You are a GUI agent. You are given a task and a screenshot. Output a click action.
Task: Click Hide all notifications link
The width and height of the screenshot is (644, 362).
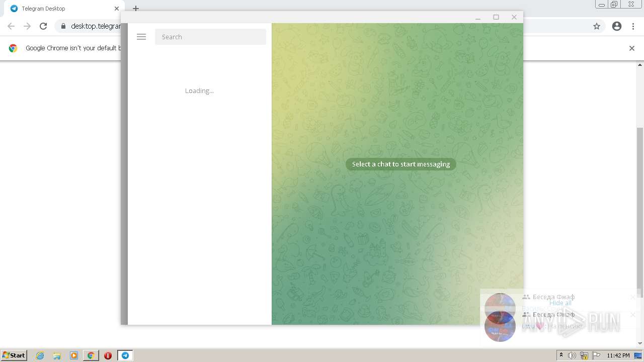pos(560,303)
